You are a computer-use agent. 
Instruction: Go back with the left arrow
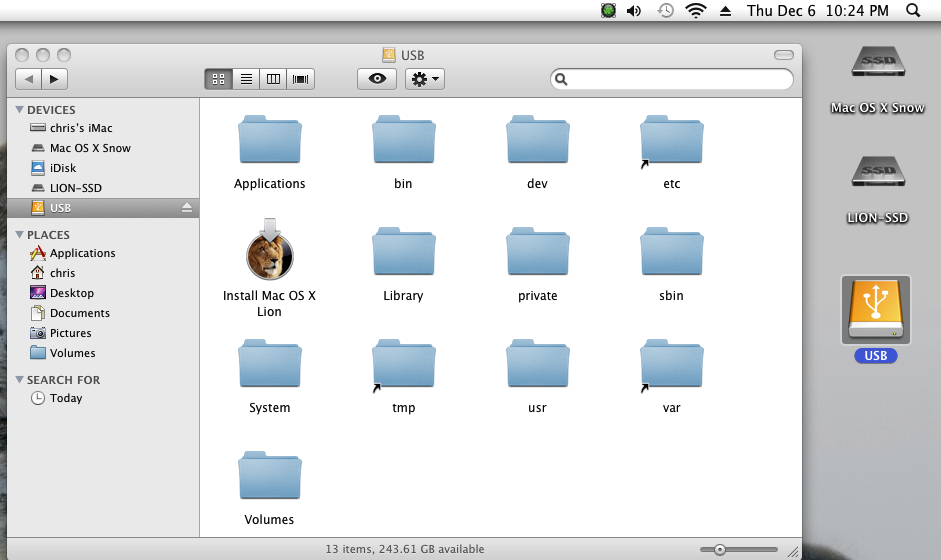tap(28, 79)
